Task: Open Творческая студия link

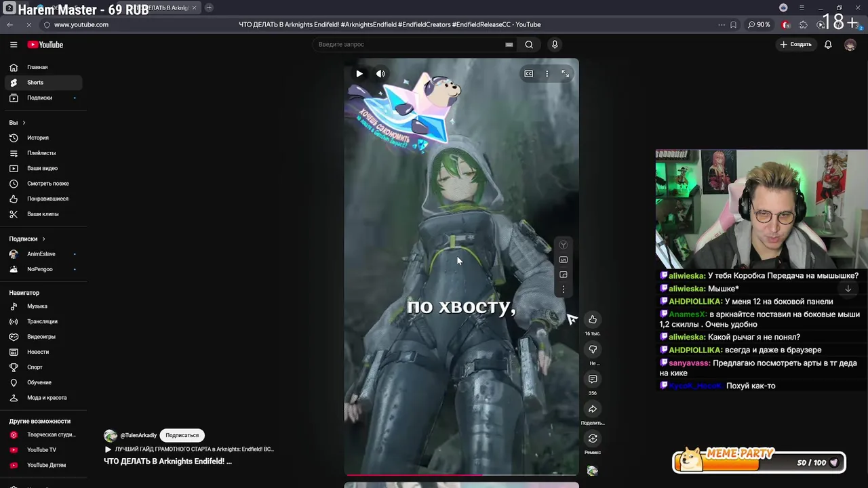Action: point(43,434)
